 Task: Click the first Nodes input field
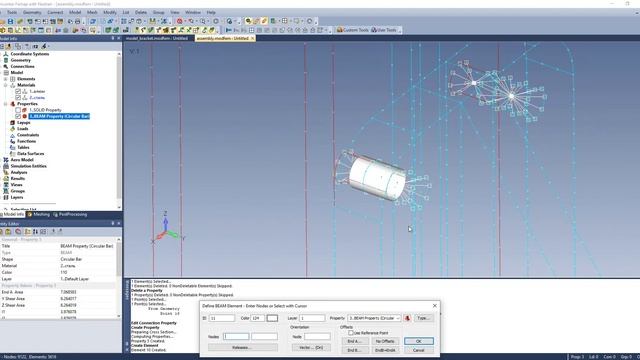(236, 336)
